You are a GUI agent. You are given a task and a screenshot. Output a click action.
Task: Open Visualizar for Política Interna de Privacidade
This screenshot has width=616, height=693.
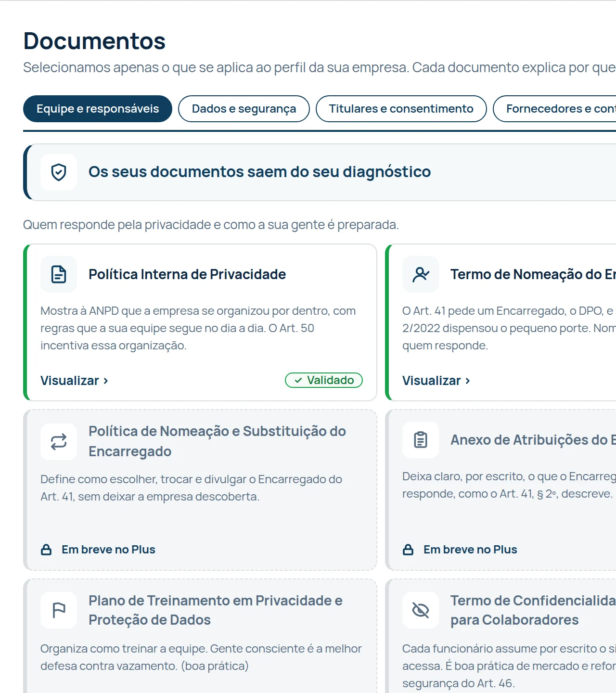point(75,381)
